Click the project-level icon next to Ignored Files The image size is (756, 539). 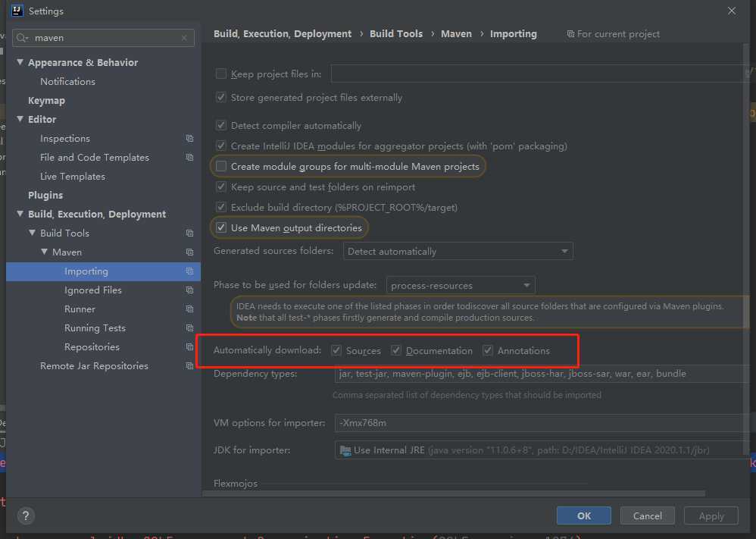coord(189,290)
